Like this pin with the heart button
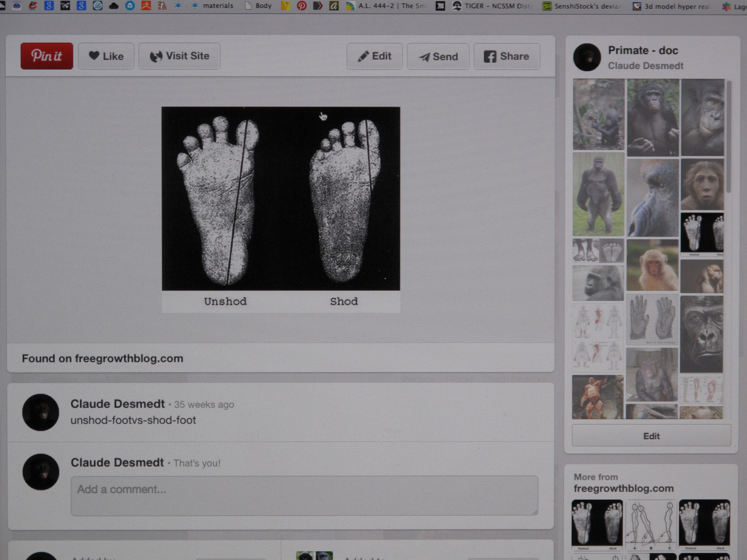Viewport: 747px width, 560px height. [106, 56]
